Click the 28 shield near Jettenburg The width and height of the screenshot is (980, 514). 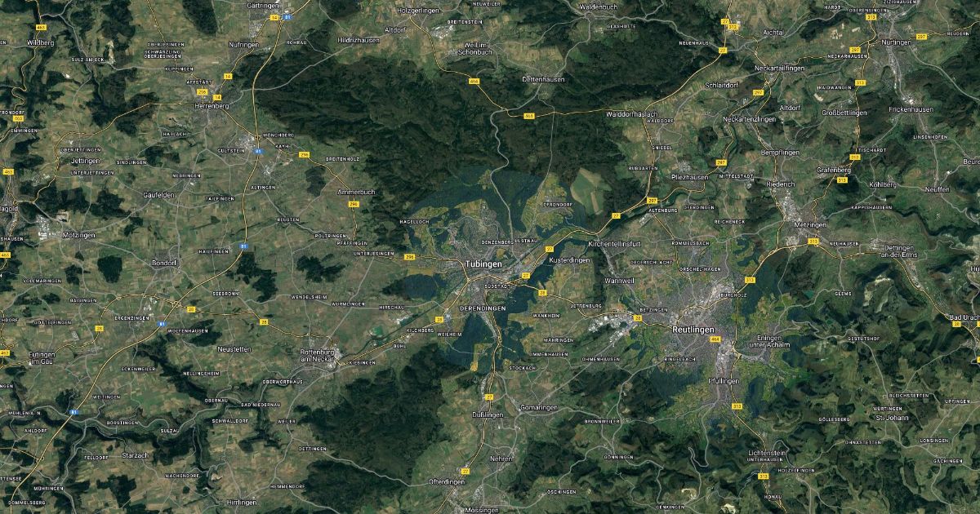point(541,291)
